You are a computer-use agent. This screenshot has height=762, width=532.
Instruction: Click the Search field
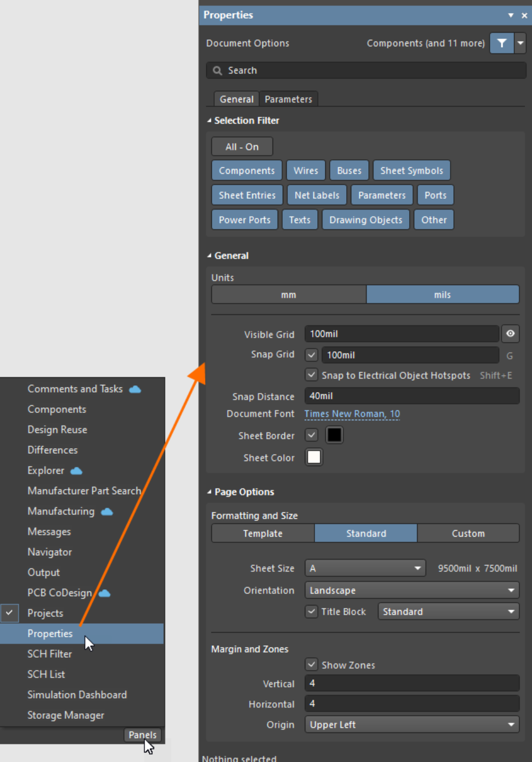[x=366, y=71]
